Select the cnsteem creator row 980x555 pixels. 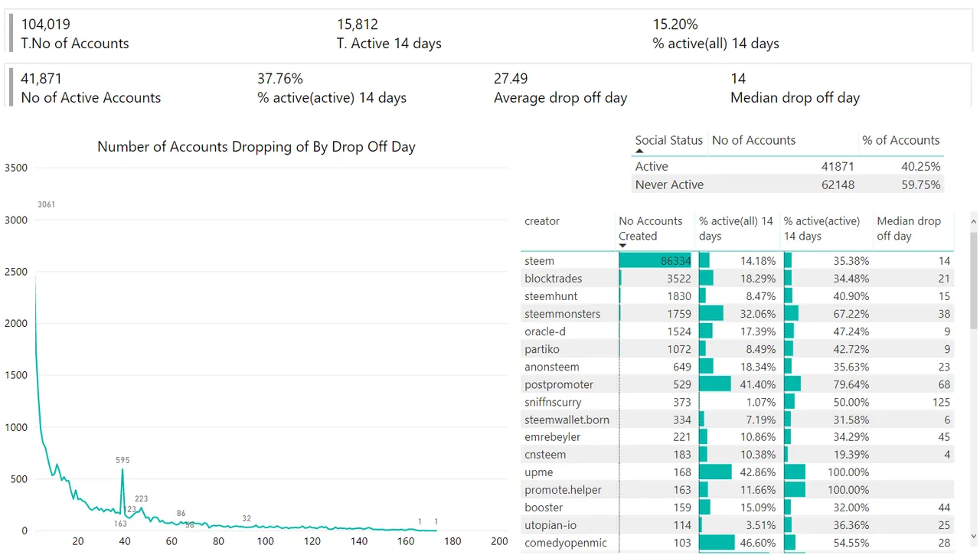click(x=737, y=455)
